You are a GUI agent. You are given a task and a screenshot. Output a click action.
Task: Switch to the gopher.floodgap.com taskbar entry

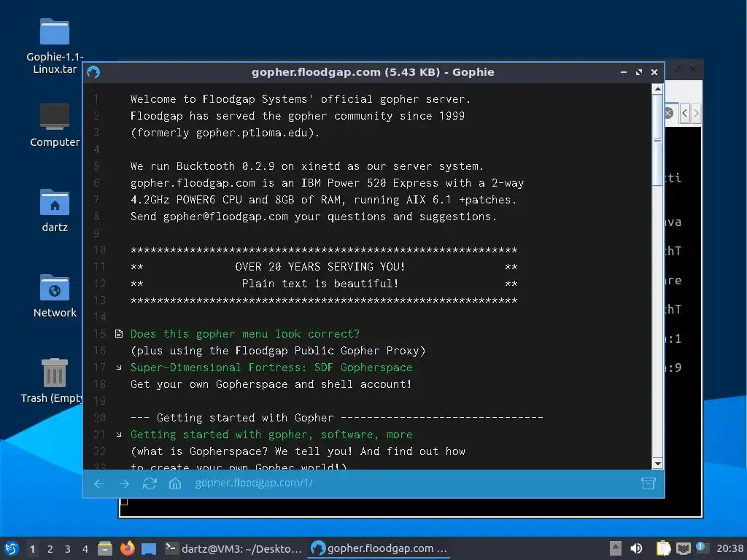pyautogui.click(x=379, y=548)
